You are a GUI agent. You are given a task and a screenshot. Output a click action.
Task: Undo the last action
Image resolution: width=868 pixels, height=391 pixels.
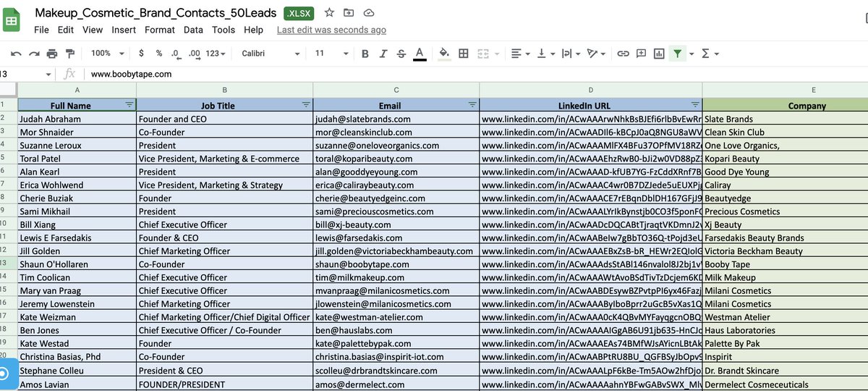pos(16,54)
